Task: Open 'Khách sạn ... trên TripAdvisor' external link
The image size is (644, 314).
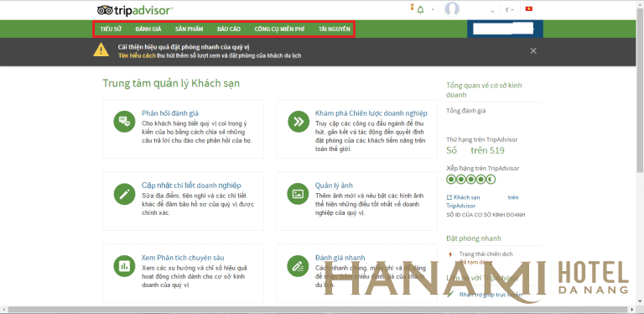Action: [482, 201]
